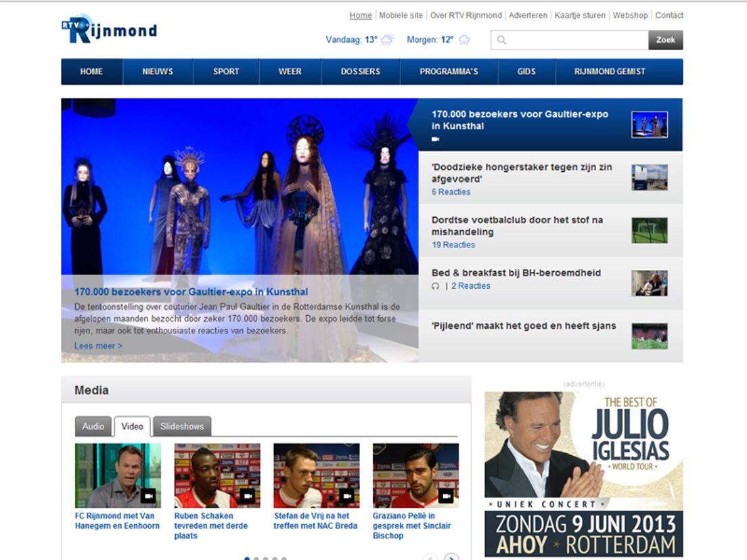Open the SPORT navigation item
This screenshot has height=560, width=747.
coord(226,72)
